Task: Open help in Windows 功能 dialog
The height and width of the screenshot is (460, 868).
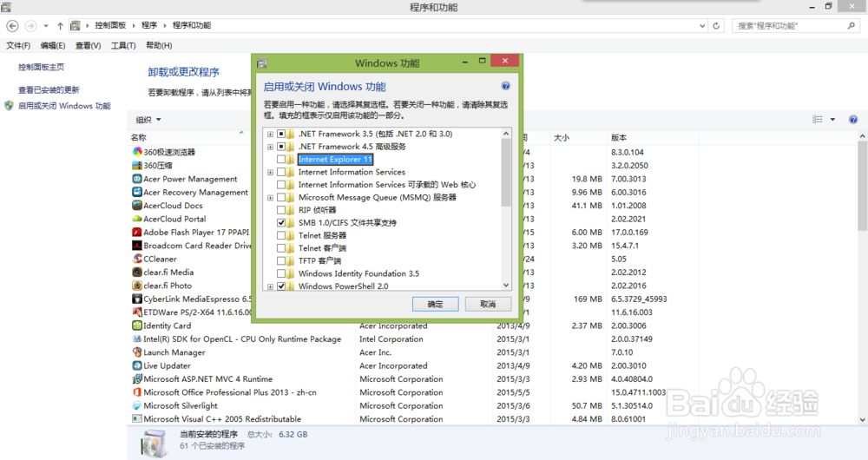Action: click(505, 86)
